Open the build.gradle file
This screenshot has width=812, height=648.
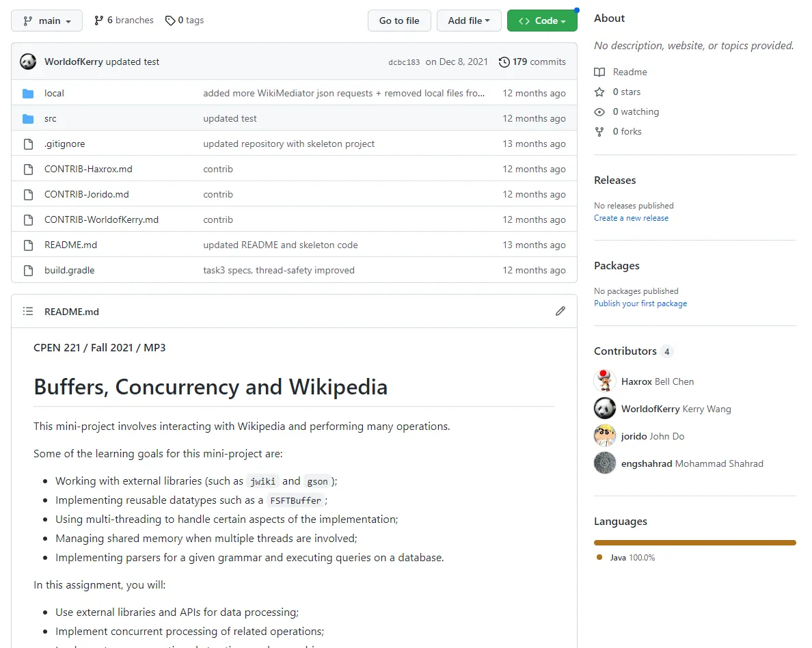(70, 270)
